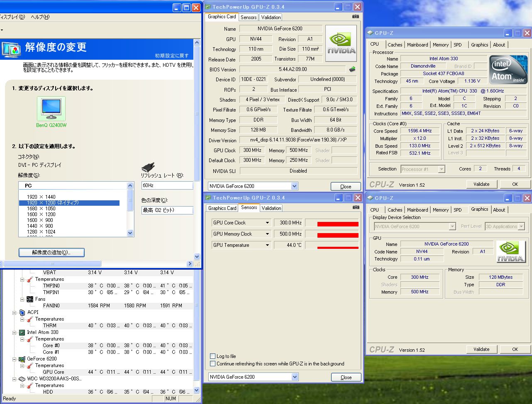Viewport: 532px width, 404px height.
Task: Open the GPU Memory Clock sensor dropdown
Action: pyautogui.click(x=267, y=234)
